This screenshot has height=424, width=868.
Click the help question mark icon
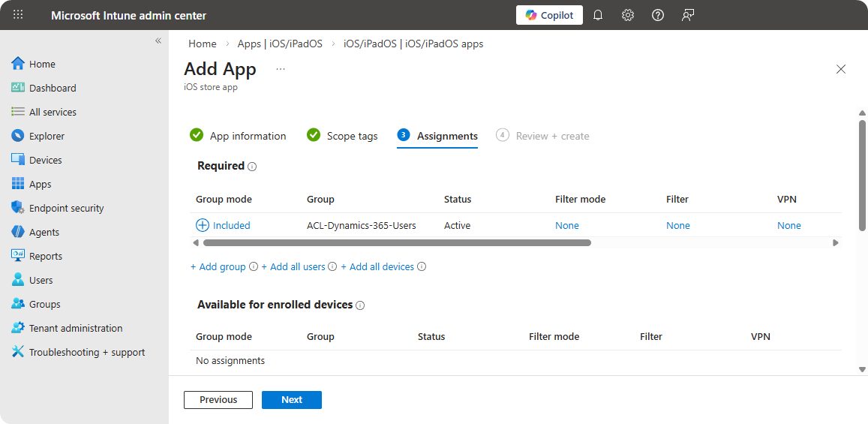(658, 15)
